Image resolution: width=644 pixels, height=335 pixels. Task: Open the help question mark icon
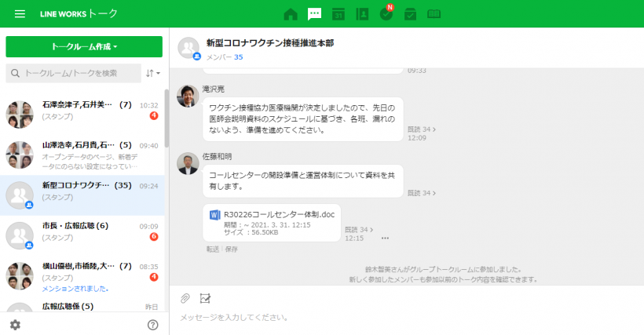coord(153,325)
